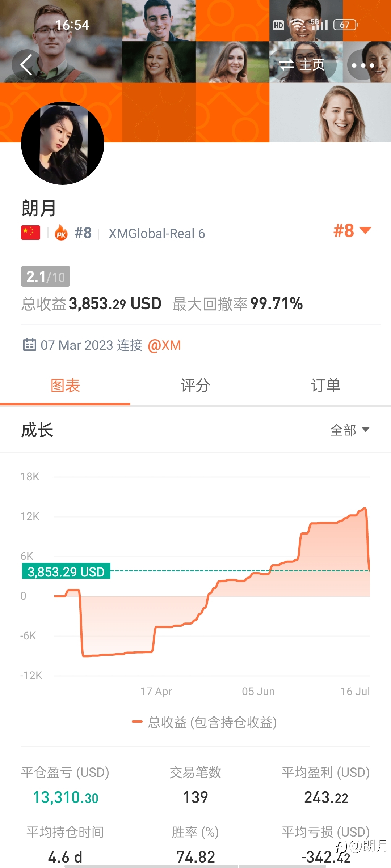Tap the growth chart peak near 16 Jul

[x=365, y=508]
